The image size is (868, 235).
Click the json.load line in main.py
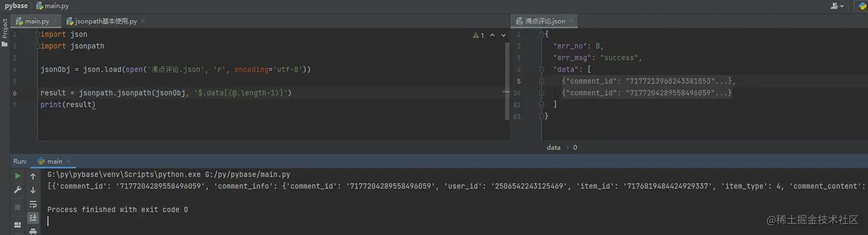click(176, 70)
